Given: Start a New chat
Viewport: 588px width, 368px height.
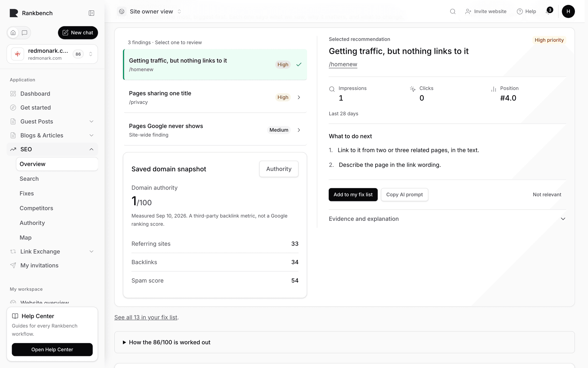Looking at the screenshot, I should pyautogui.click(x=78, y=33).
